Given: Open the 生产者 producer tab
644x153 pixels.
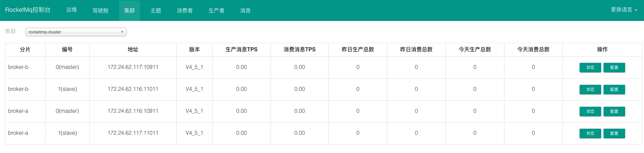Looking at the screenshot, I should click(x=216, y=10).
